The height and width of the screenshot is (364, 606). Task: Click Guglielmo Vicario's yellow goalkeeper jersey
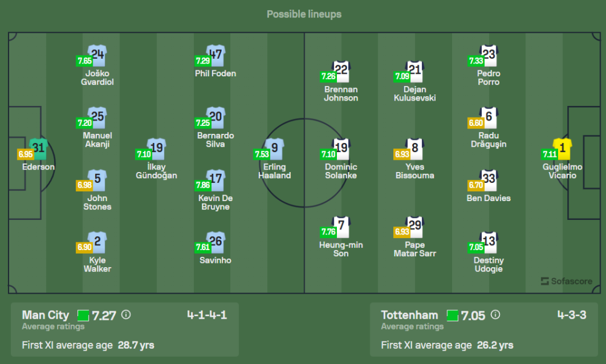pyautogui.click(x=562, y=148)
